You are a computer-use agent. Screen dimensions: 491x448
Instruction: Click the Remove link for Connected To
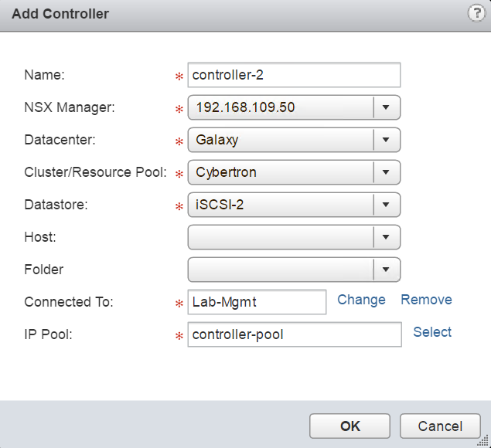coord(426,300)
